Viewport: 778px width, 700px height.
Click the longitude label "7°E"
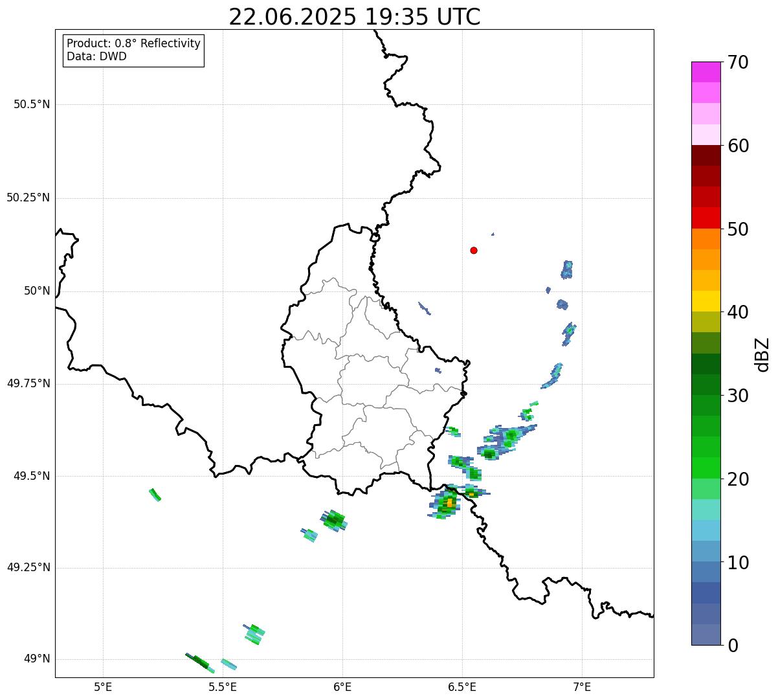pyautogui.click(x=582, y=686)
